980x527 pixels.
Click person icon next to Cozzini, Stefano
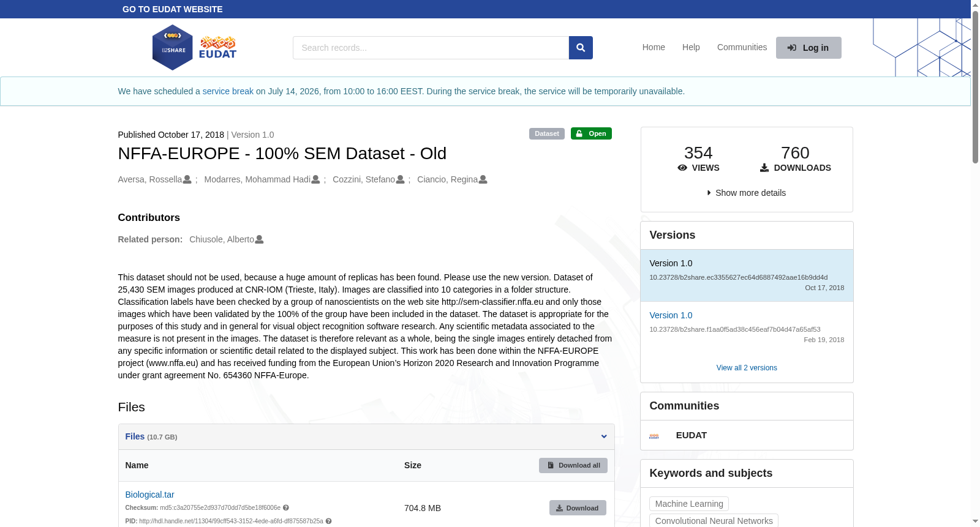tap(400, 179)
